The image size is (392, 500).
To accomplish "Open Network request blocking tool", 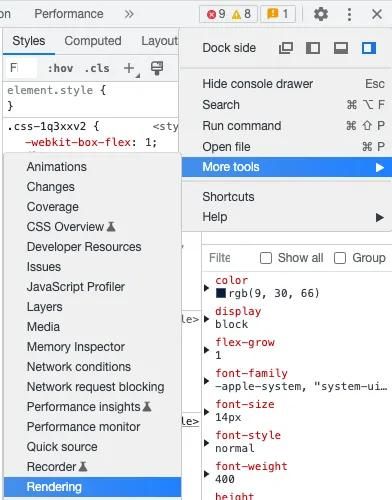I will [93, 387].
